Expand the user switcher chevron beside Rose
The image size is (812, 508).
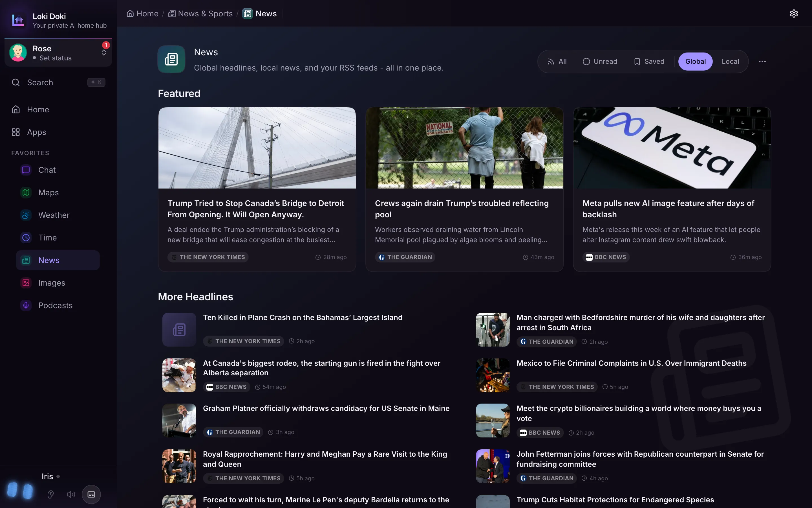click(104, 53)
